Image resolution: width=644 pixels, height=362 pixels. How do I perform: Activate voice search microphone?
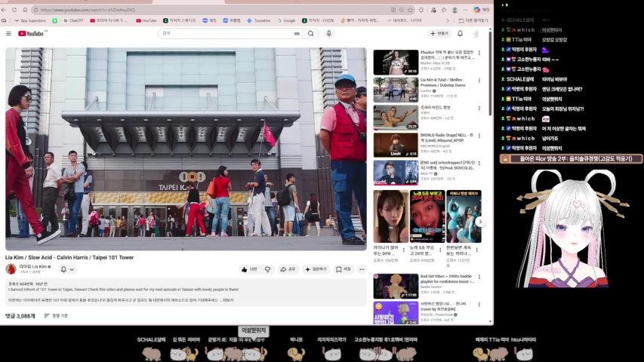[328, 33]
